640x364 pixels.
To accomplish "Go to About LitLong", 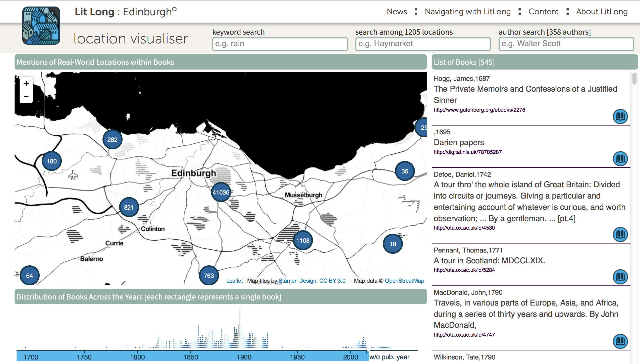I will tap(602, 12).
